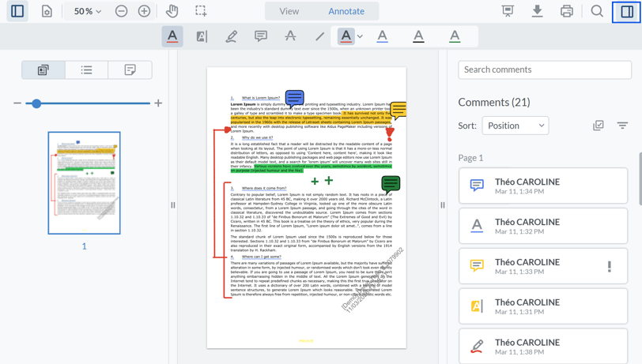Open the search tool
Viewport: 642px width, 364px height.
(597, 12)
